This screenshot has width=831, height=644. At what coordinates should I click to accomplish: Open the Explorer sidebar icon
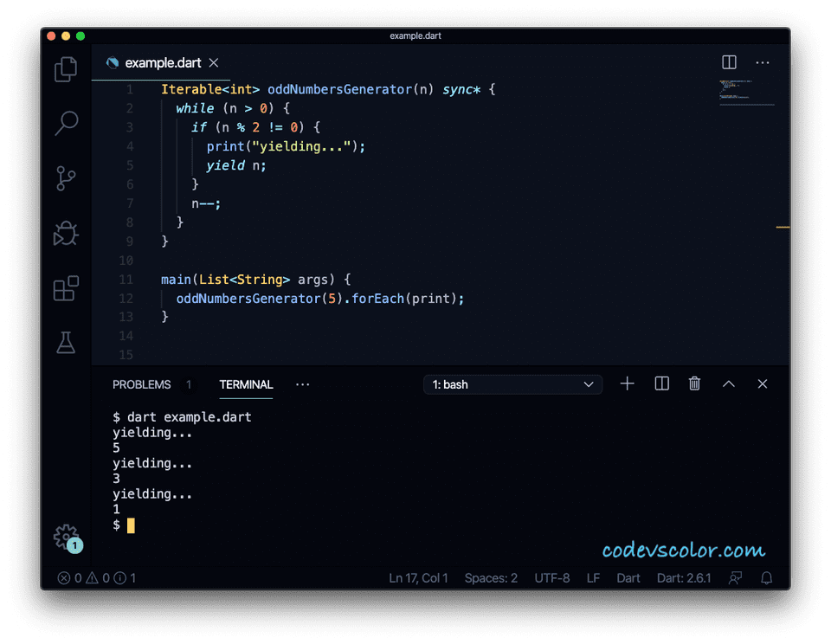click(x=65, y=68)
